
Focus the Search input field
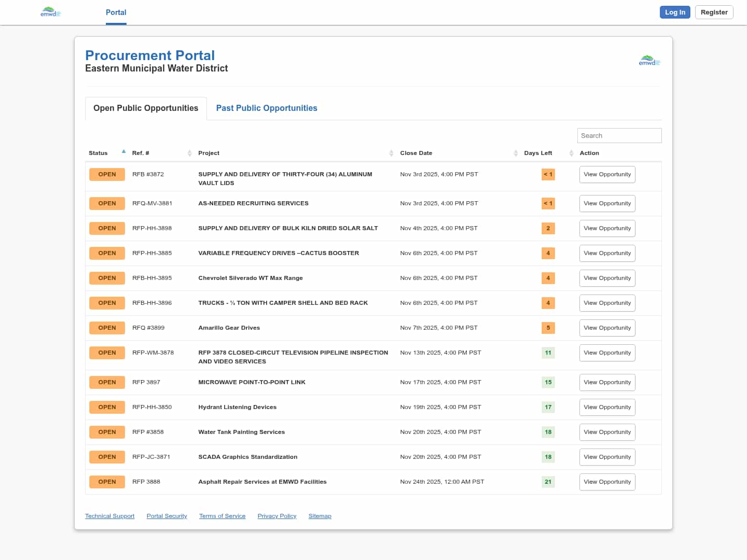click(x=619, y=135)
